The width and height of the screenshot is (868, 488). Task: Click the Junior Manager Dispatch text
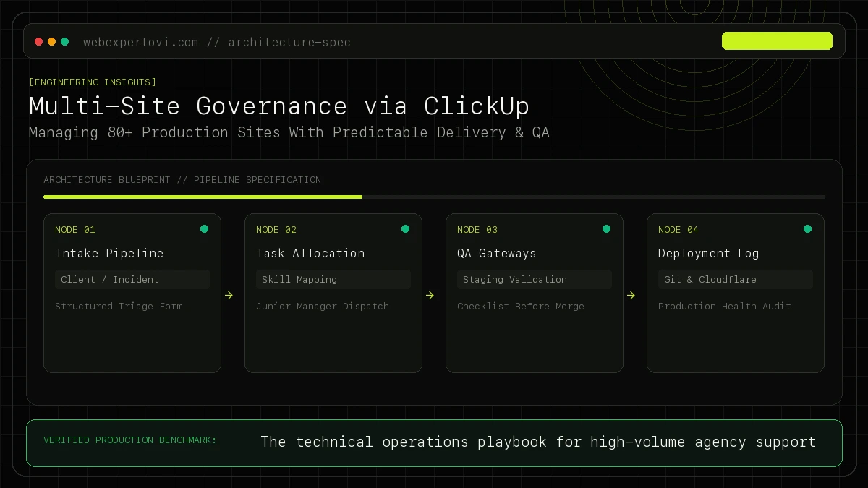323,307
